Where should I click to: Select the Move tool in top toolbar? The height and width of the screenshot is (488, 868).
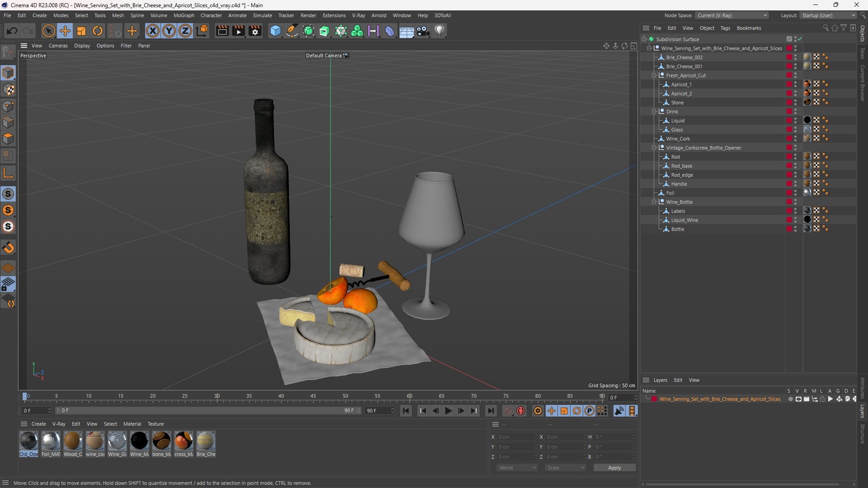click(65, 31)
